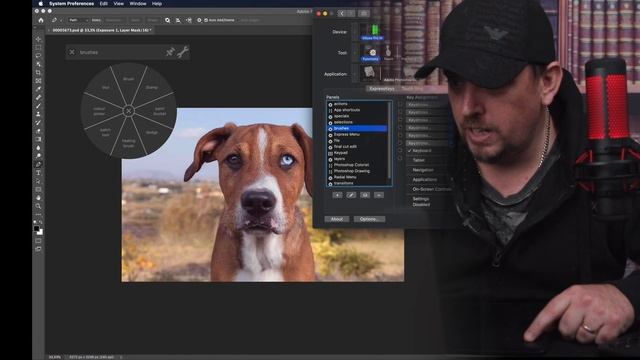640x360 pixels.
Task: Select the tablet device icon
Action: pos(372,32)
